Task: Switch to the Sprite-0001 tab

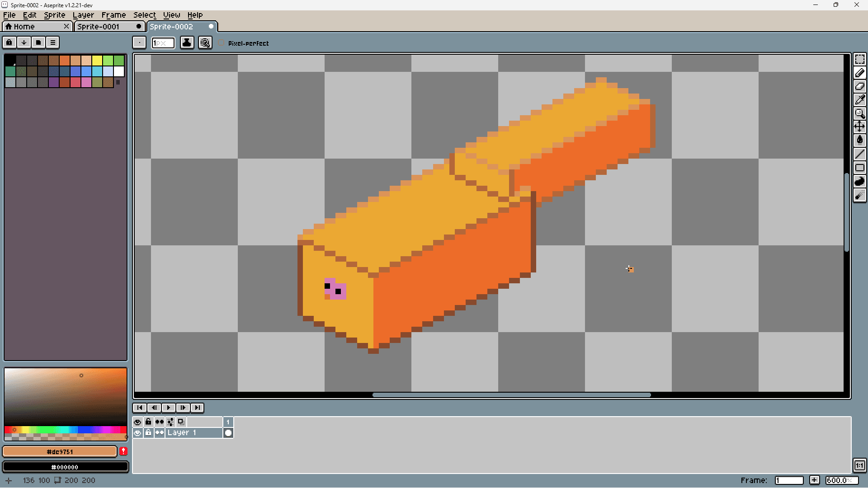Action: coord(99,27)
